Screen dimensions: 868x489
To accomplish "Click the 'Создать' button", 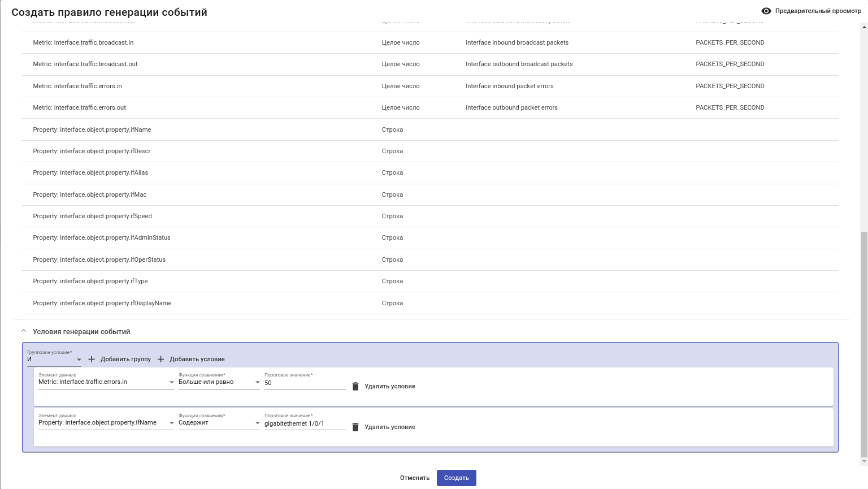I will [x=456, y=478].
